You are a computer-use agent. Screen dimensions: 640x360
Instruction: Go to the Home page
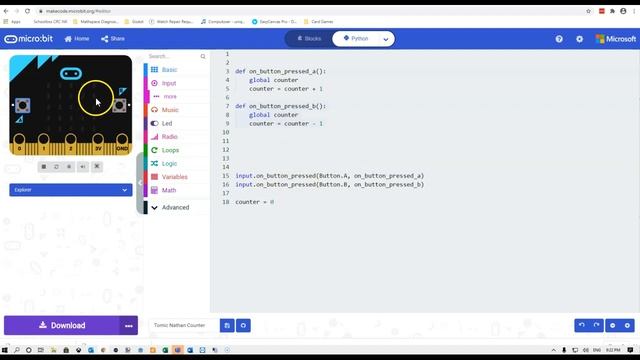pyautogui.click(x=77, y=39)
